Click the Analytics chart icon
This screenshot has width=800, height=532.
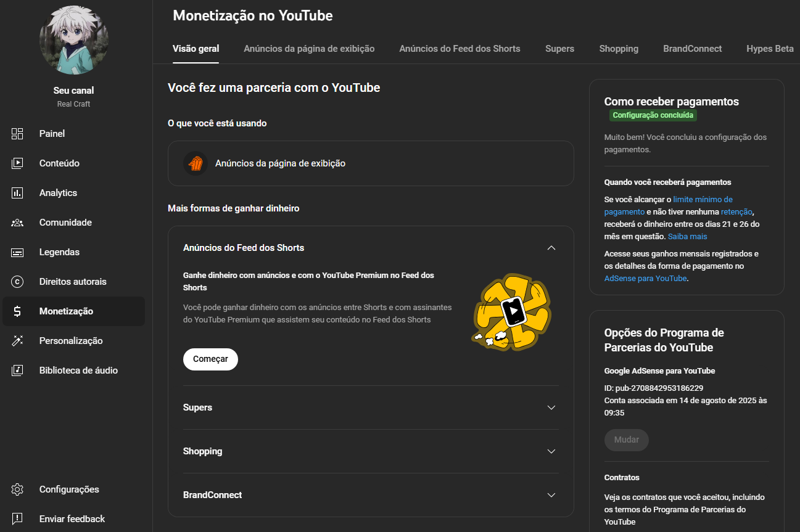(x=17, y=193)
